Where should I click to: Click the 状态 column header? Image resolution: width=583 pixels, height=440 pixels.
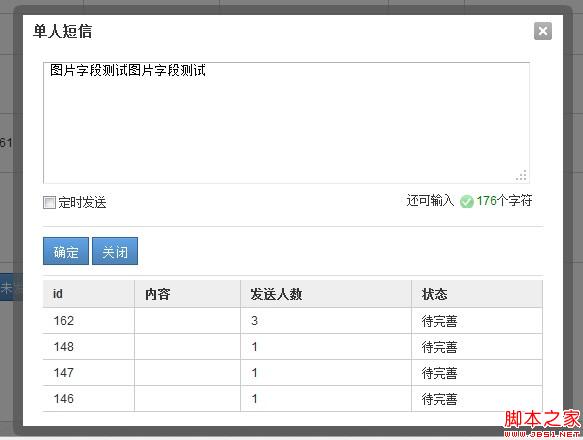click(477, 294)
